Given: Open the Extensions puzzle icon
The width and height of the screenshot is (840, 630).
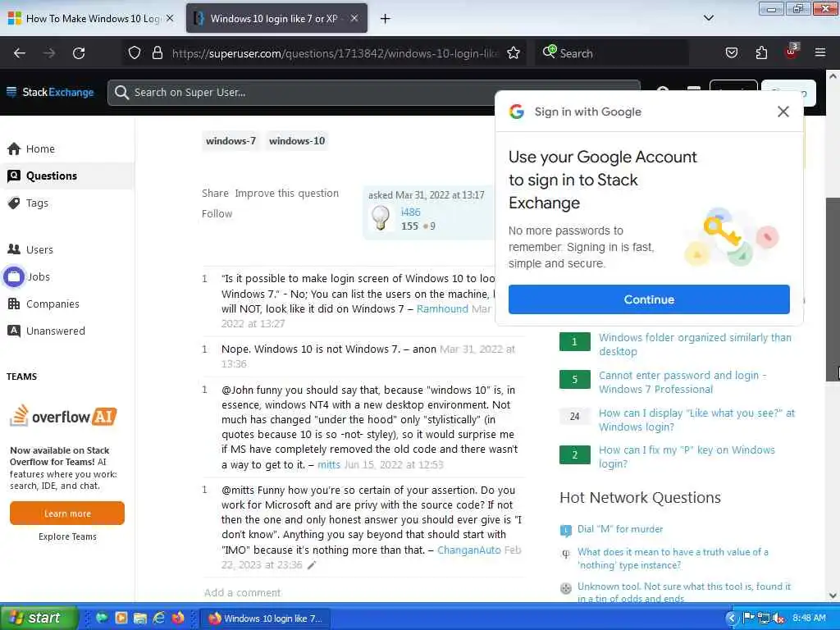Looking at the screenshot, I should 761,52.
